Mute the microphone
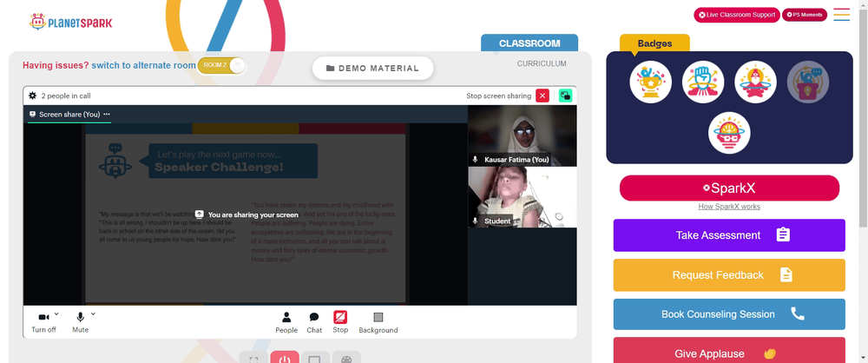This screenshot has height=363, width=868. point(80,322)
